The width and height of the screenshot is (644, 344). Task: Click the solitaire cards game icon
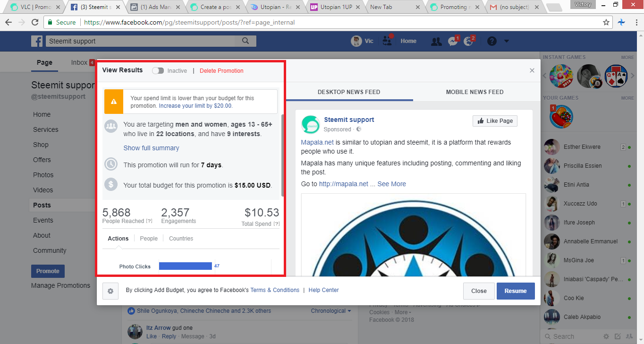616,76
